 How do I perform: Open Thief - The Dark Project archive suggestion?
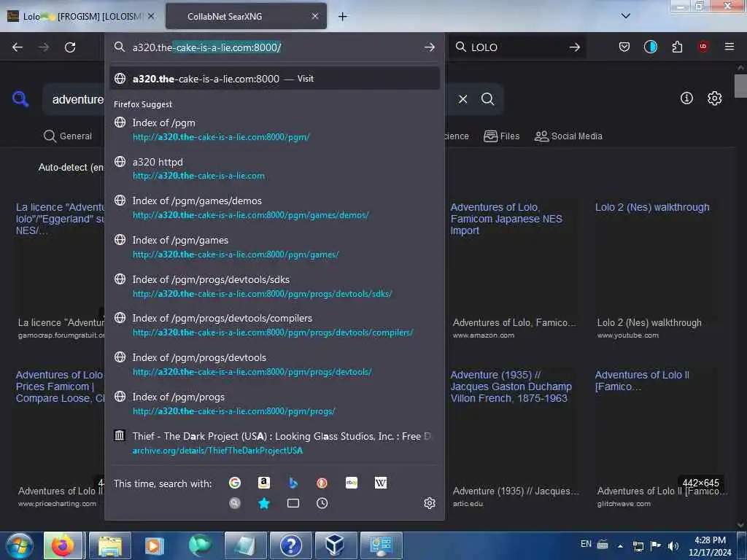(274, 443)
